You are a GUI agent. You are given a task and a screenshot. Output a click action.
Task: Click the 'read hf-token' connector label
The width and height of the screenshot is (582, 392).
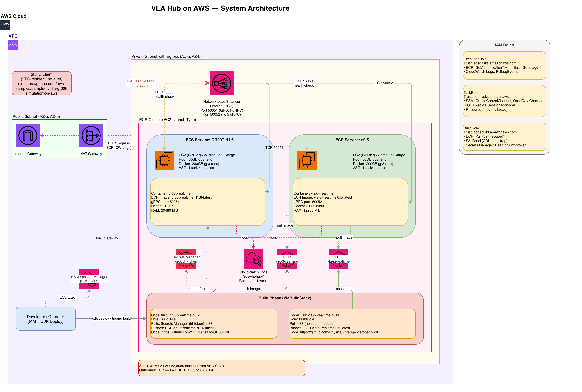(200, 289)
